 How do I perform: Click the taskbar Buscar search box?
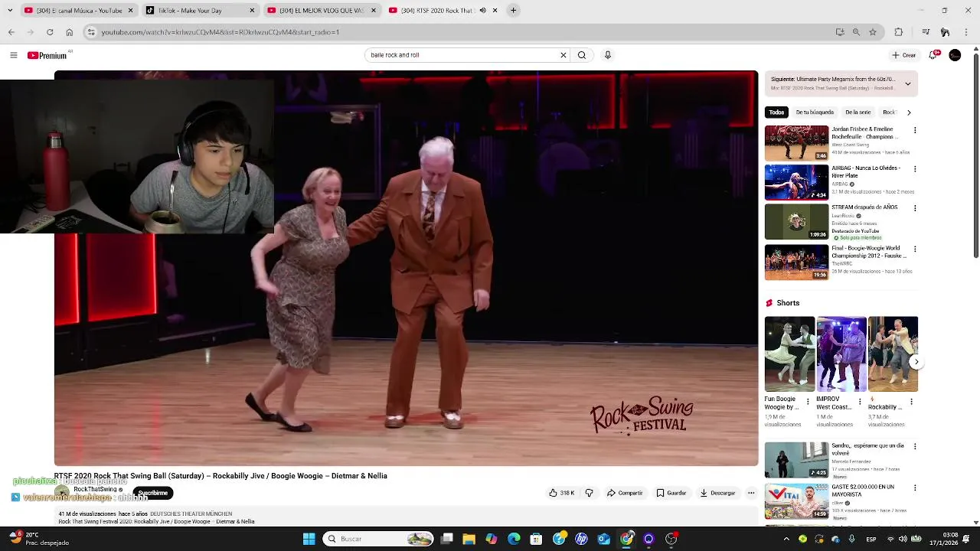coord(378,539)
